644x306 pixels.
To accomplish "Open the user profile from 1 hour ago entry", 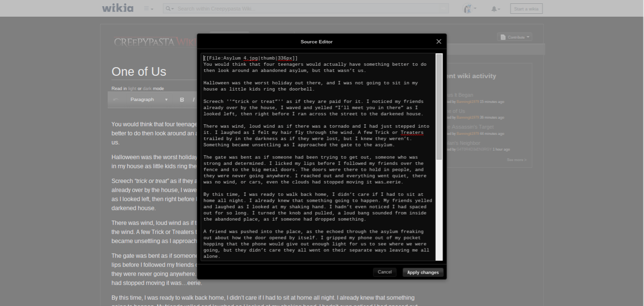I will coord(473,150).
